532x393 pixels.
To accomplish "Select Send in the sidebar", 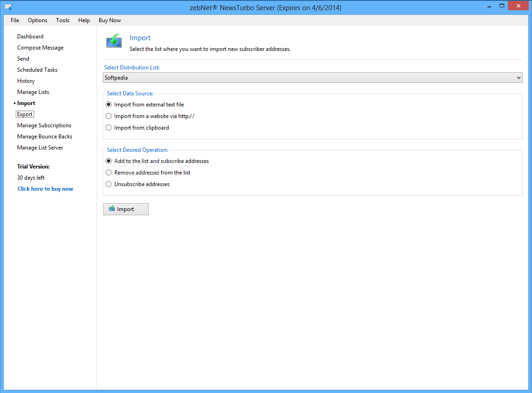I will [x=23, y=59].
